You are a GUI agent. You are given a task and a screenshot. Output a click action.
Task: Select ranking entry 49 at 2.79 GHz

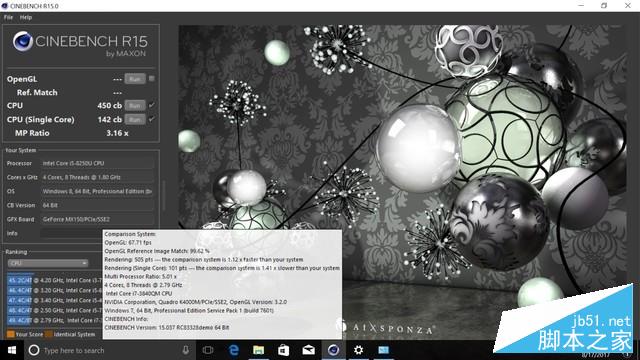55,320
